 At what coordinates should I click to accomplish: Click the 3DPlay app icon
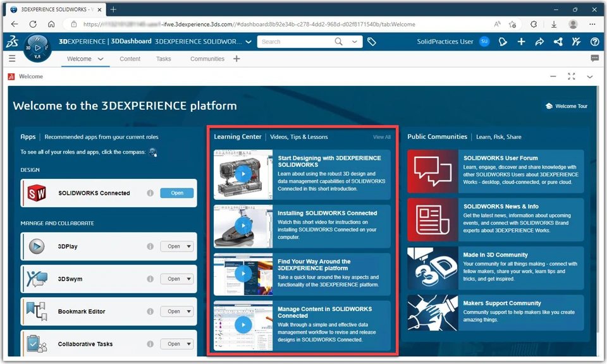(x=37, y=246)
